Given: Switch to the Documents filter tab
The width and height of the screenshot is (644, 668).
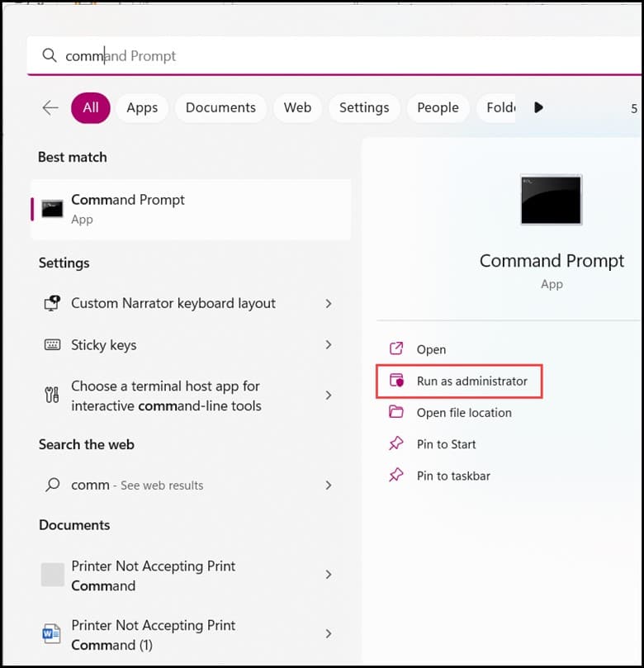Looking at the screenshot, I should [220, 108].
